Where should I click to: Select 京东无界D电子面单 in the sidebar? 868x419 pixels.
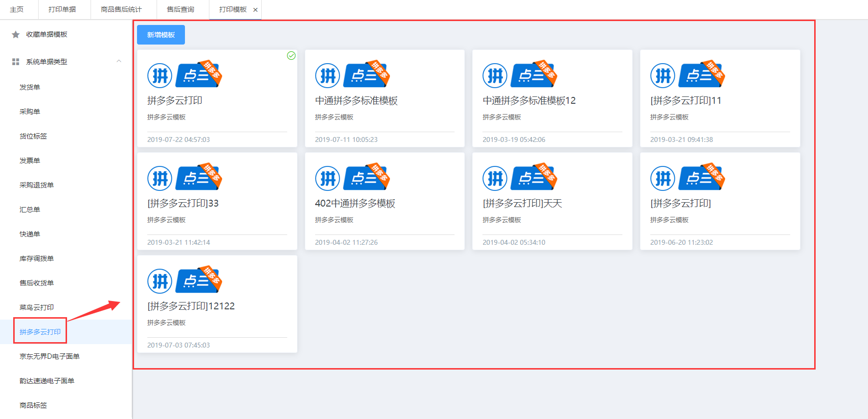tap(49, 356)
